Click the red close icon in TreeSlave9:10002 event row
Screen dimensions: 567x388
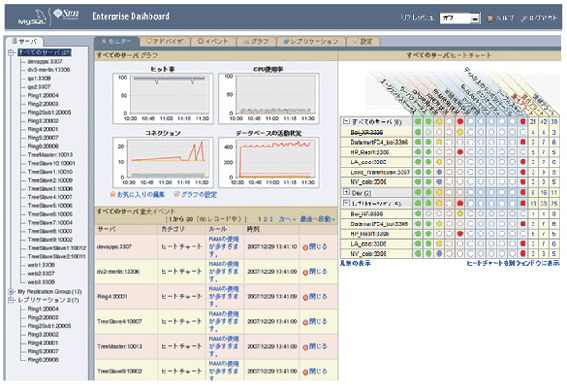305,372
